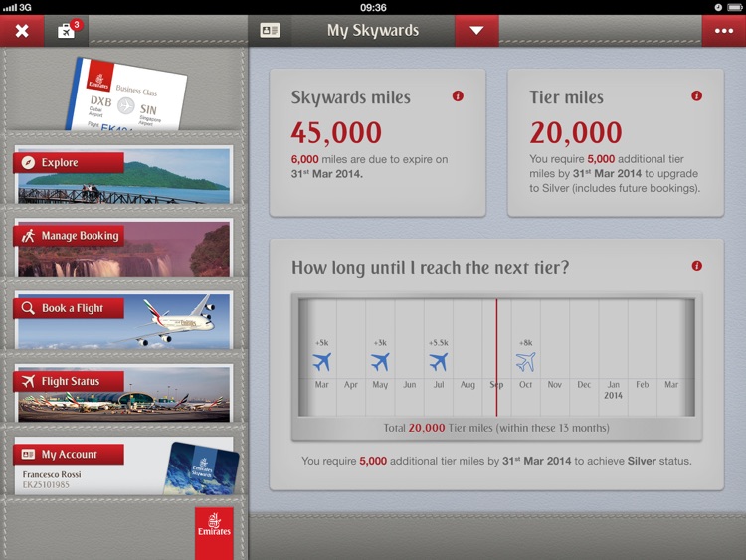
Task: Open the DXB to SIN boarding pass
Action: pos(126,95)
